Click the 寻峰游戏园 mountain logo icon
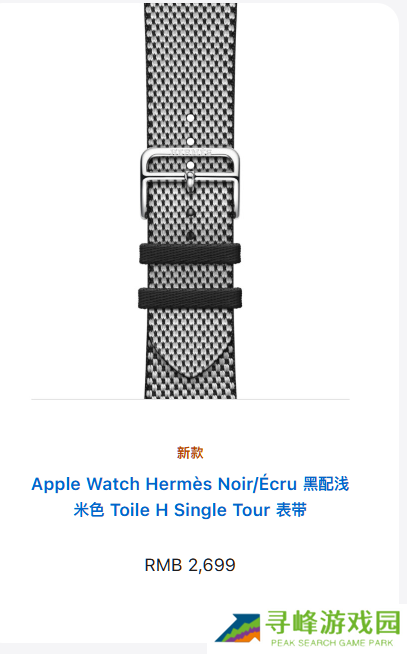Screen dimensions: 407x654 point(239,627)
